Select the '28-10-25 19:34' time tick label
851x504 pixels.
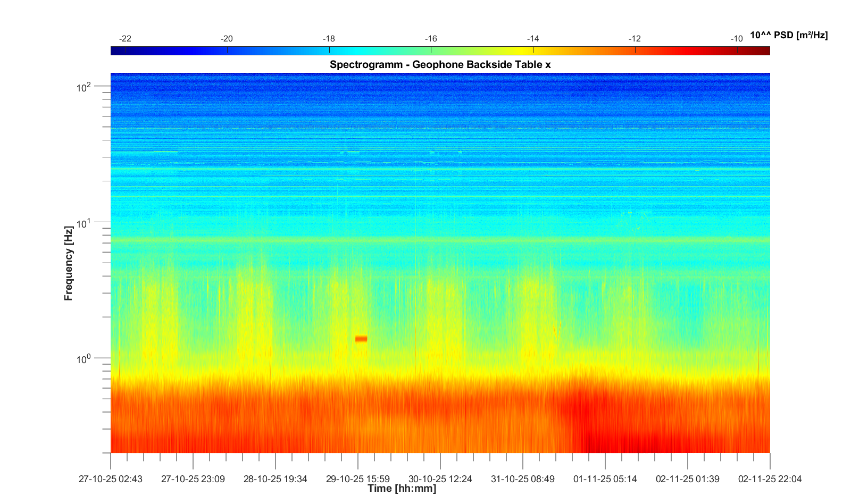pyautogui.click(x=275, y=479)
